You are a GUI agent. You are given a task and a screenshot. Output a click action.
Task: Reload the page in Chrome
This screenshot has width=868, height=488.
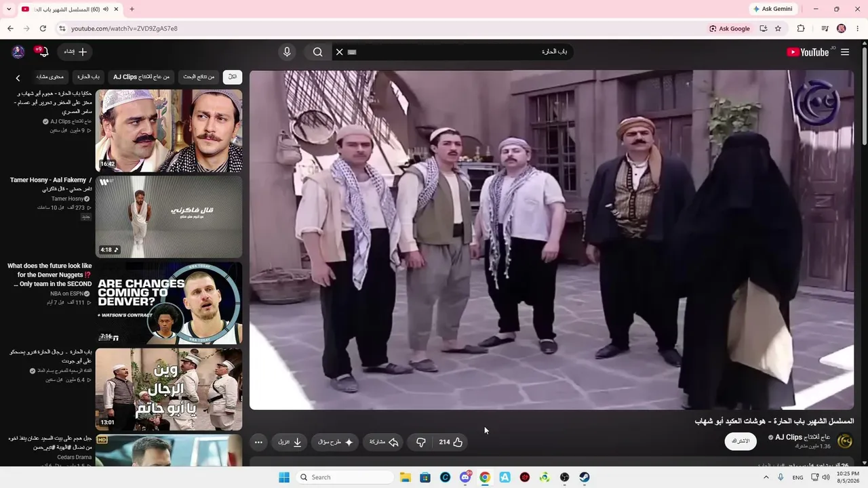click(43, 28)
